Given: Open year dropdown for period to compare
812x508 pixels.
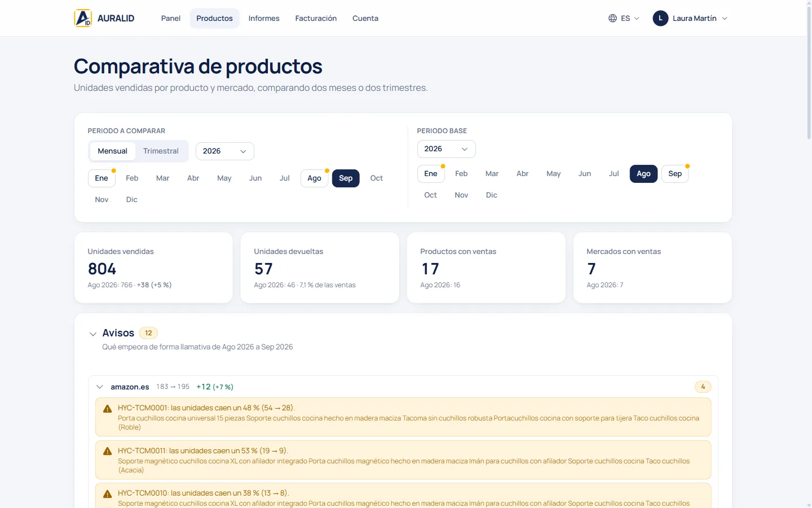Looking at the screenshot, I should coord(225,151).
